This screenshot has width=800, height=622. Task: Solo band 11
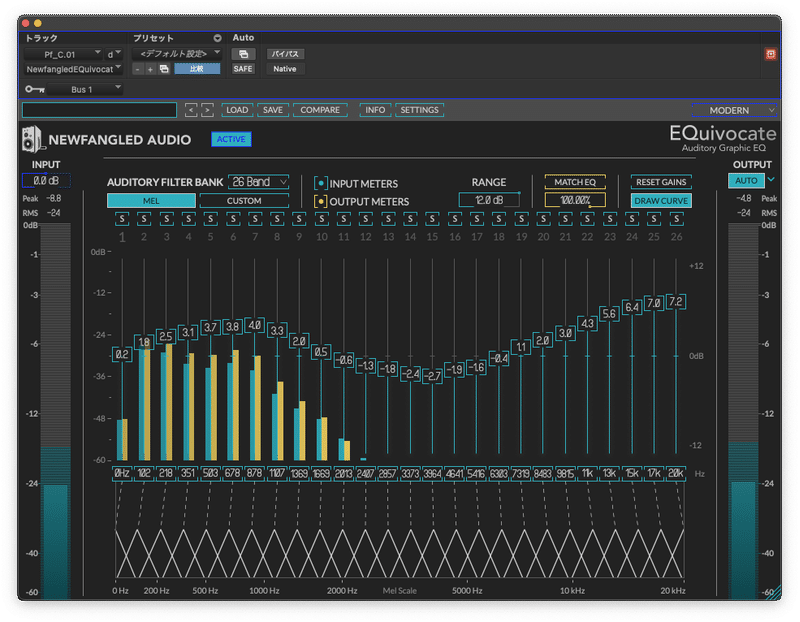tap(344, 219)
